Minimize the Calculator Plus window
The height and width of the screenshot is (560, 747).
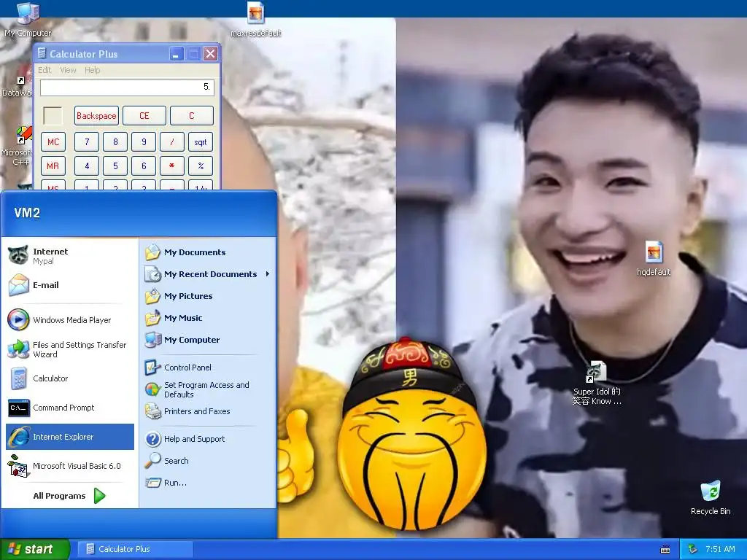pos(177,54)
